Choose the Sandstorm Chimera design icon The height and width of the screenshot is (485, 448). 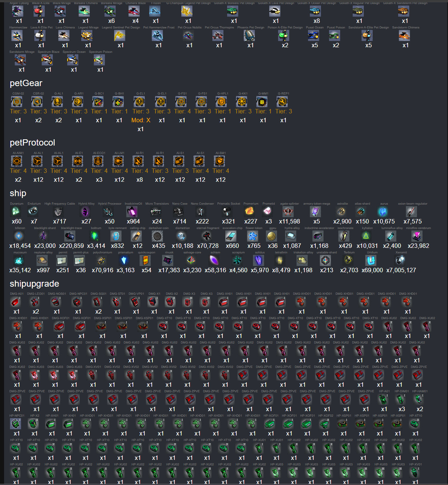pyautogui.click(x=405, y=36)
